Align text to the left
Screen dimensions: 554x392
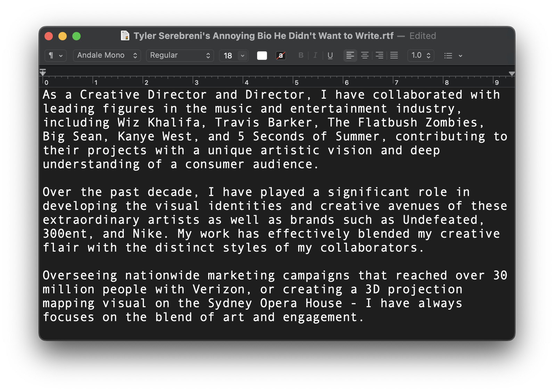(350, 55)
